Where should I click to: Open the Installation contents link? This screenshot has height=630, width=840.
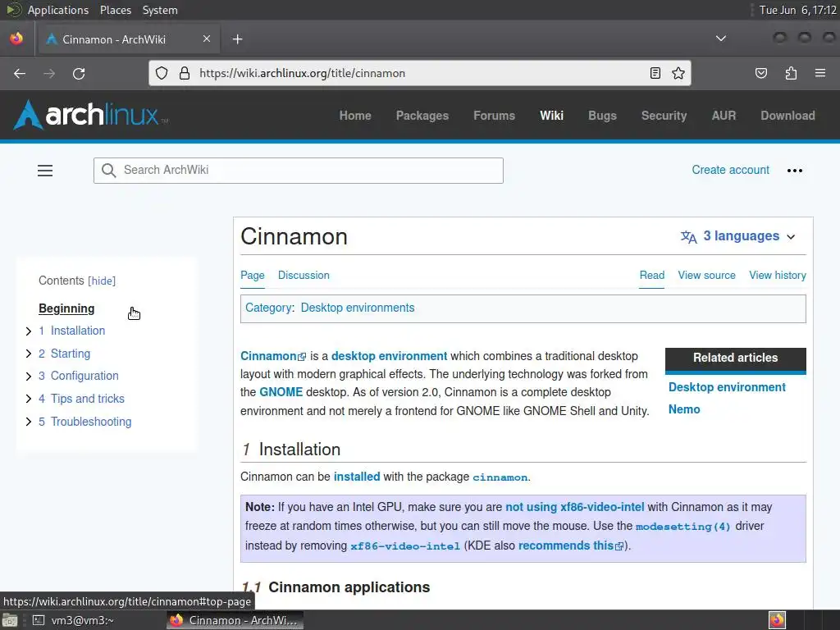click(x=78, y=331)
